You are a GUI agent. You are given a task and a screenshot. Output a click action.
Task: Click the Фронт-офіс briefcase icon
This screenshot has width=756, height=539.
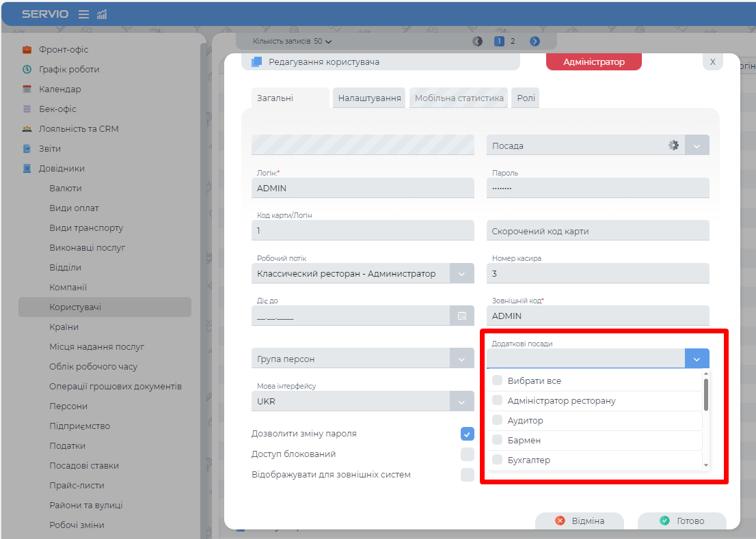pos(27,50)
